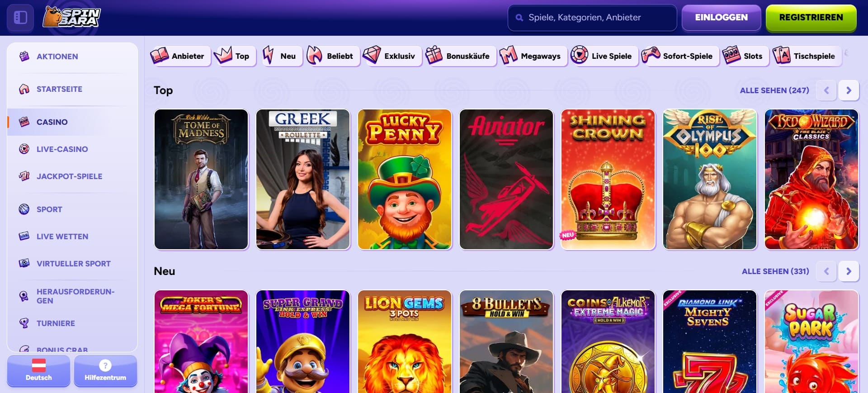This screenshot has height=393, width=868.
Task: Open Live-Casino from sidebar
Action: [62, 149]
